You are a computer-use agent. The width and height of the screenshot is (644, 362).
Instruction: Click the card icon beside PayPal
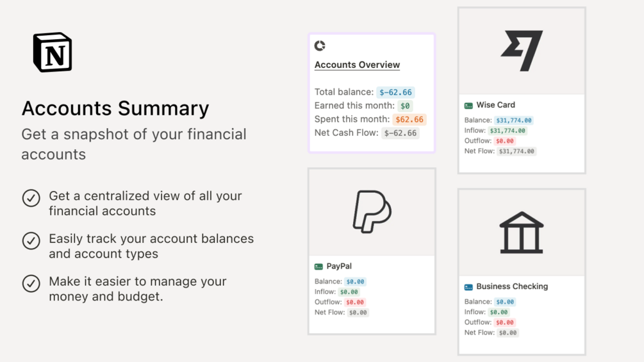click(318, 267)
